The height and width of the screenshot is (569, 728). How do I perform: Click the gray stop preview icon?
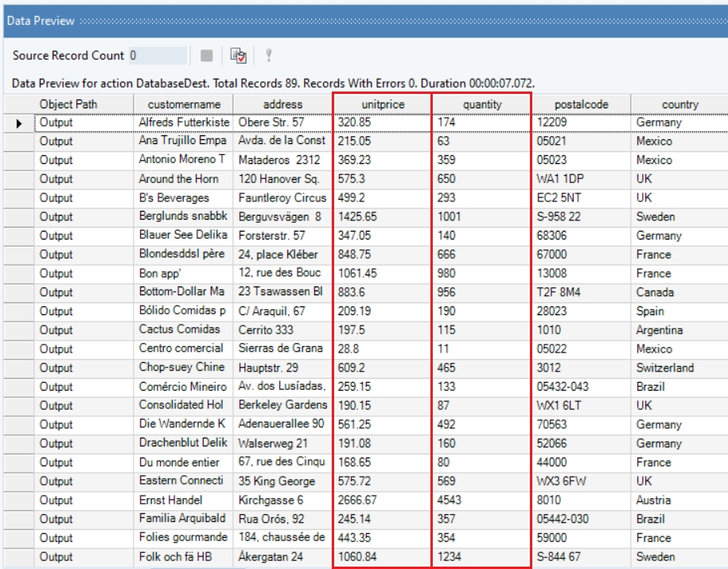pyautogui.click(x=207, y=56)
